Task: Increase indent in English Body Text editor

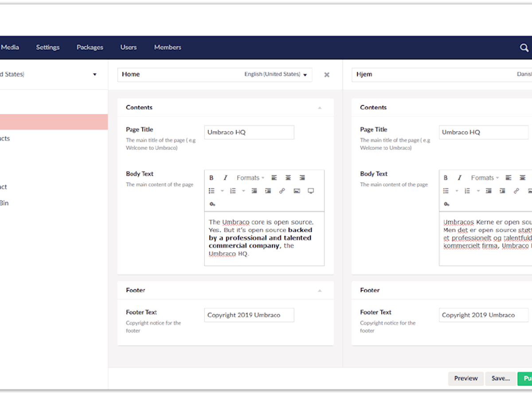Action: coord(268,191)
